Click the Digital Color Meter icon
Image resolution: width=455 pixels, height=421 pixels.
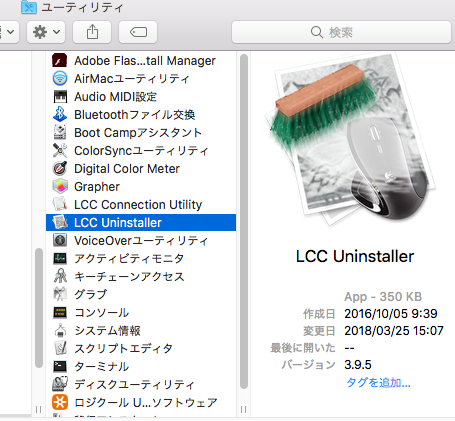[60, 168]
